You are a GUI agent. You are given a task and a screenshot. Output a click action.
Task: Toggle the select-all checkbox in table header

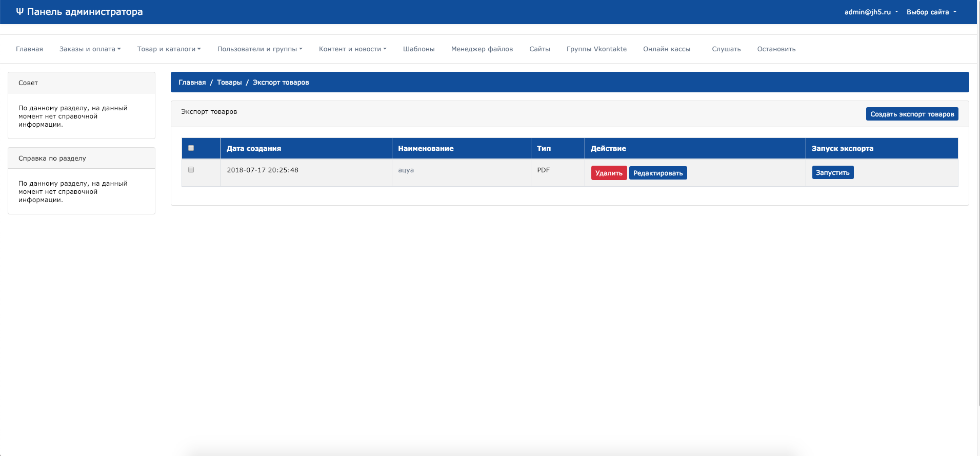[x=191, y=148]
